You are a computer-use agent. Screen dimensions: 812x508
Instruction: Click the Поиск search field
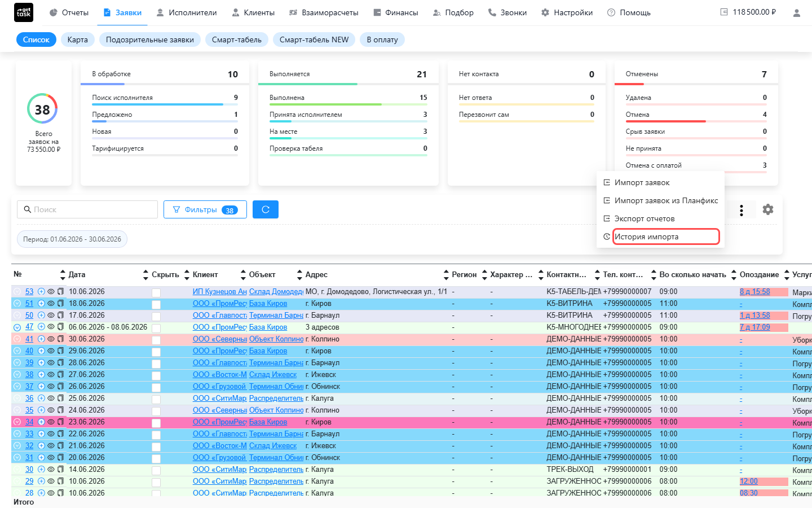[x=87, y=209]
